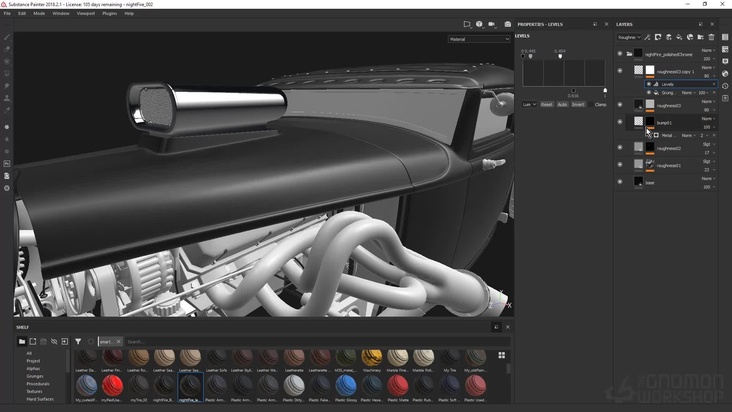Select the Paint brush tool in left toolbar
The image size is (732, 412).
pyautogui.click(x=7, y=37)
